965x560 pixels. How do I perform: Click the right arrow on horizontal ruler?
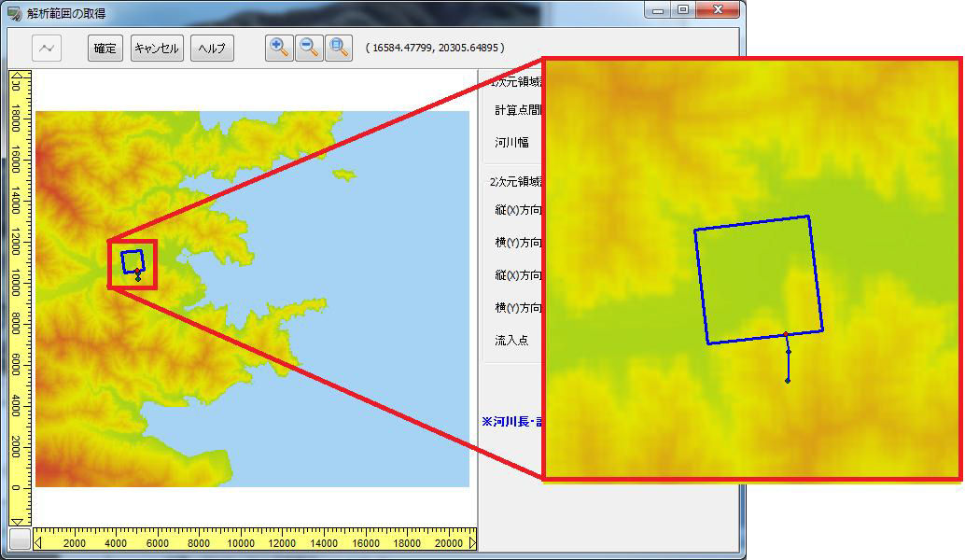472,543
